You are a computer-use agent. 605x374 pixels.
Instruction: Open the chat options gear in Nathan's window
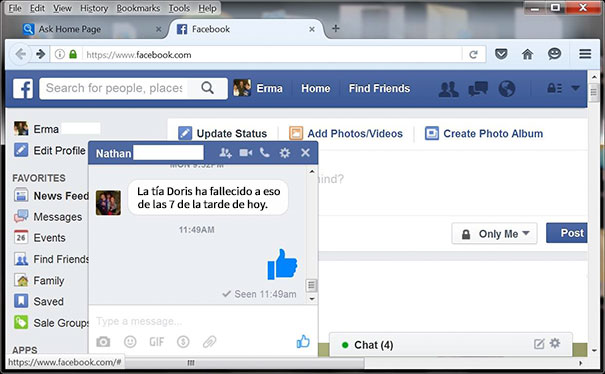pos(285,153)
